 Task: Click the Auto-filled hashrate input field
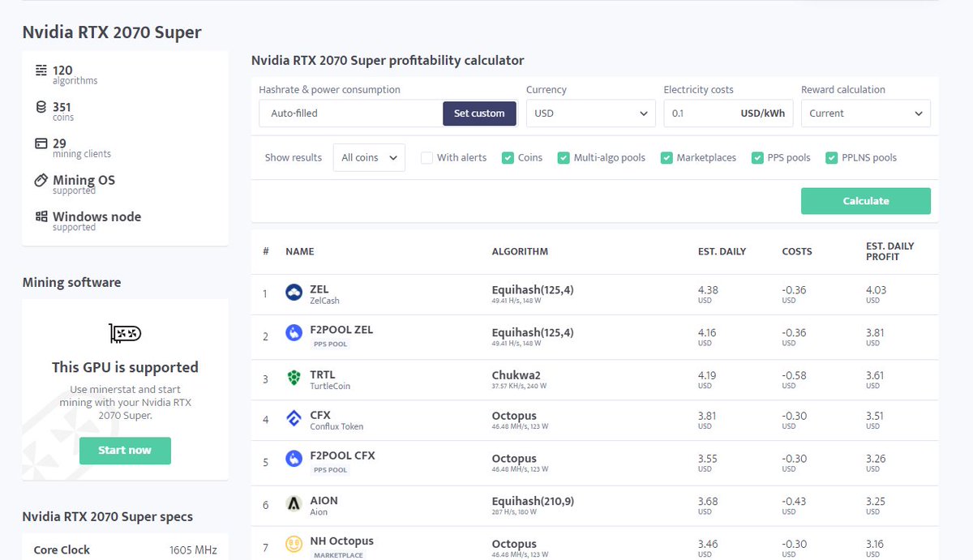[x=351, y=113]
